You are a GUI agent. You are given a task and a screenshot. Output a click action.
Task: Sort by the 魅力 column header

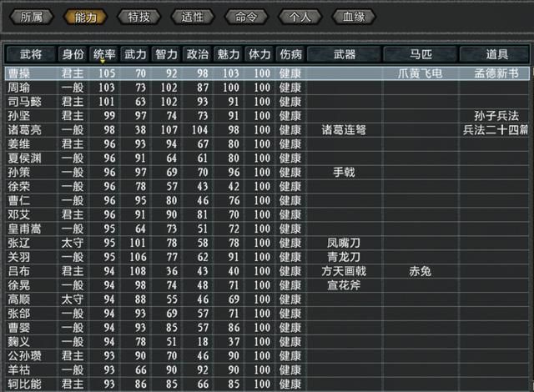[x=228, y=54]
